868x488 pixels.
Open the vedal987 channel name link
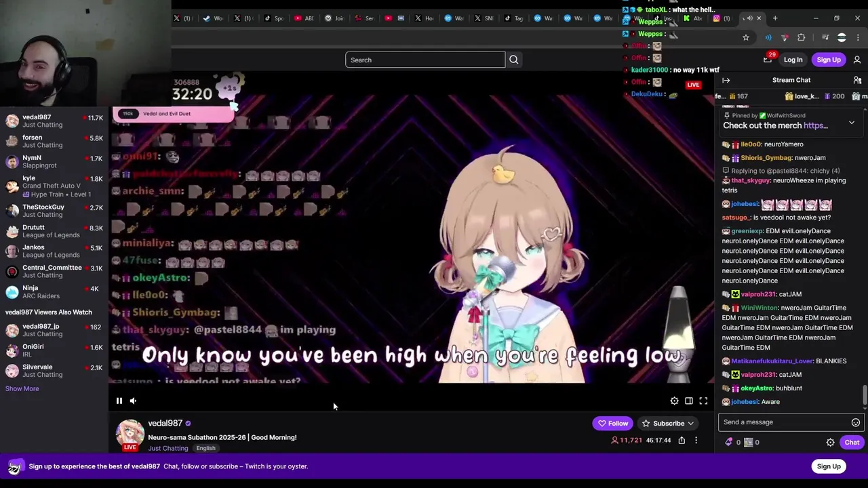click(165, 423)
